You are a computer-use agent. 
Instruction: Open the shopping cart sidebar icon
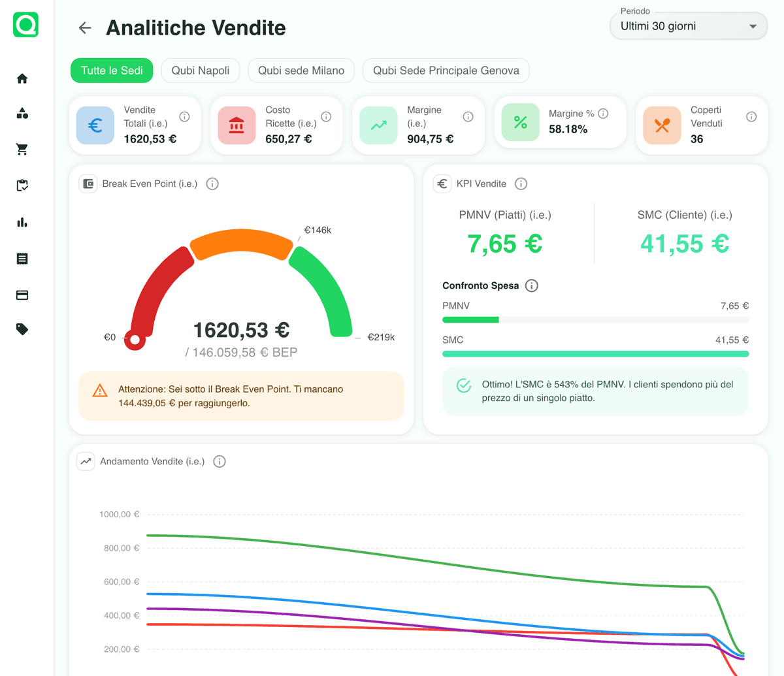22,150
